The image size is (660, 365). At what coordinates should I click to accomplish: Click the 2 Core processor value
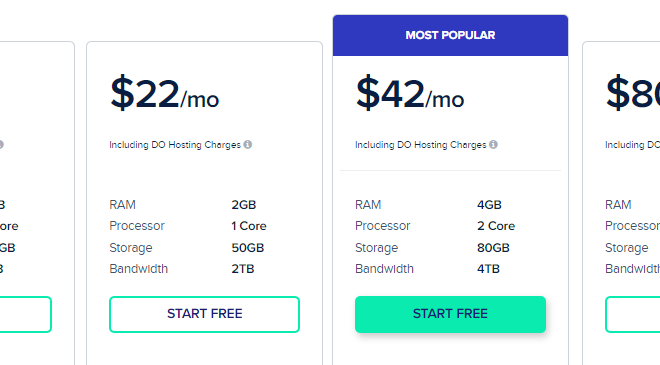[x=496, y=226]
